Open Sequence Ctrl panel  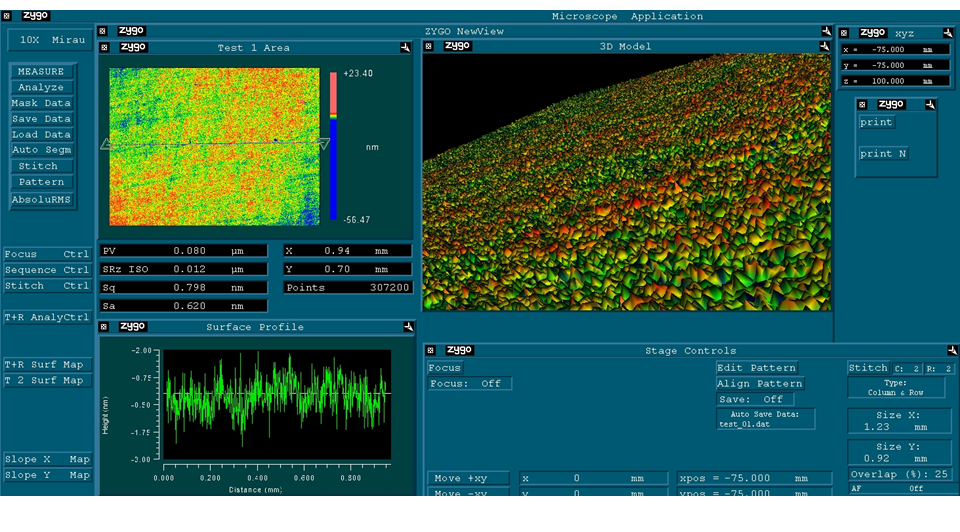pyautogui.click(x=47, y=270)
